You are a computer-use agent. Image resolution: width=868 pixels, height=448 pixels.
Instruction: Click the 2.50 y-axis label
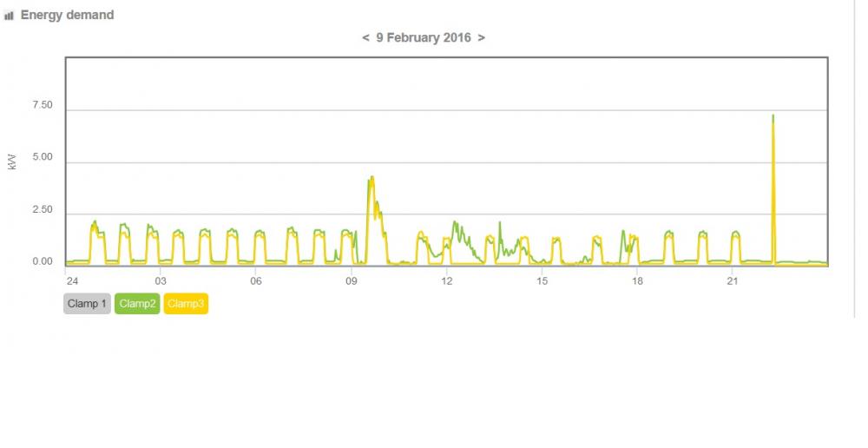43,210
